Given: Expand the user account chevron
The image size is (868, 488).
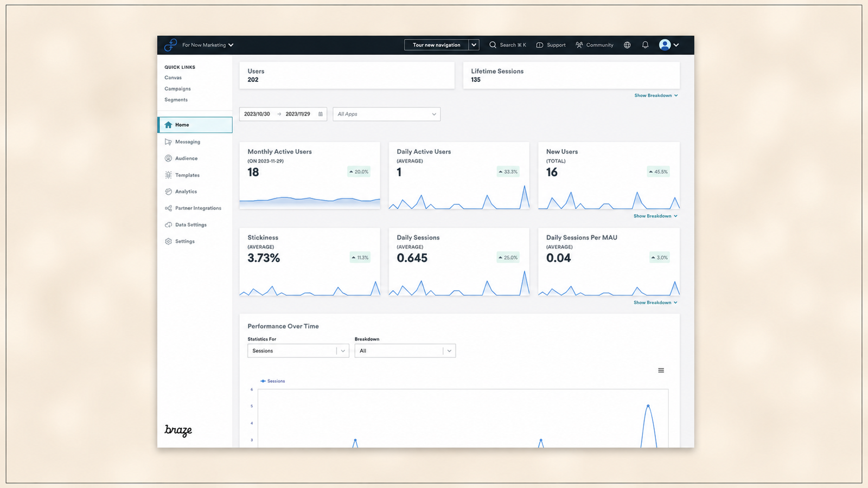Looking at the screenshot, I should coord(676,45).
